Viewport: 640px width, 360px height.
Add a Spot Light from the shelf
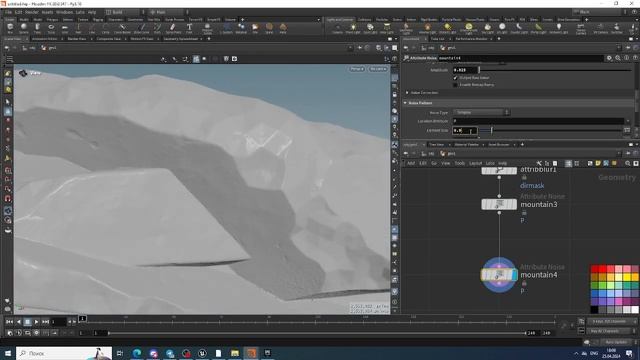click(370, 28)
